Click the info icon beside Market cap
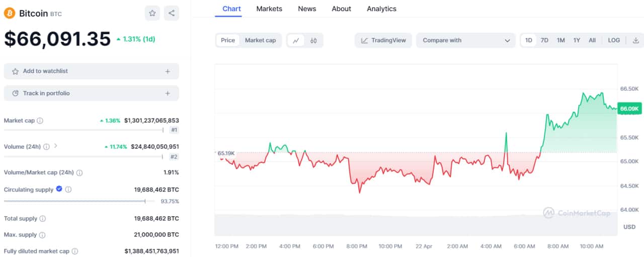This screenshot has width=644, height=257. 40,120
